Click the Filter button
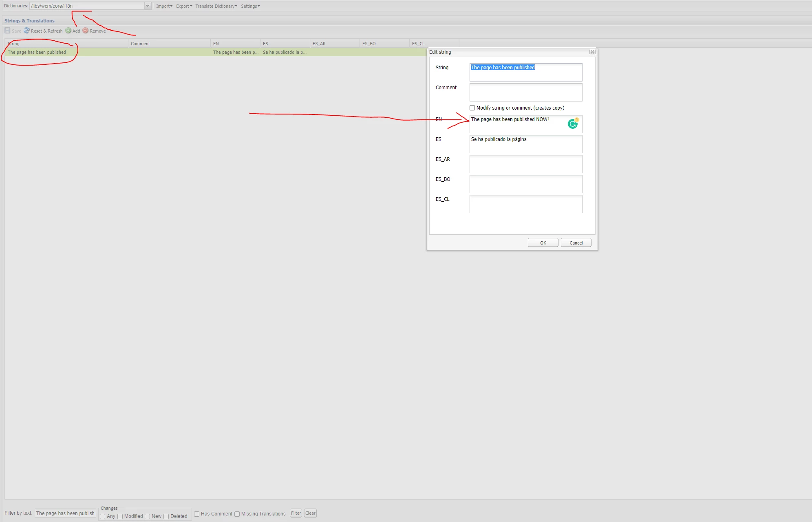This screenshot has width=812, height=522. (296, 513)
